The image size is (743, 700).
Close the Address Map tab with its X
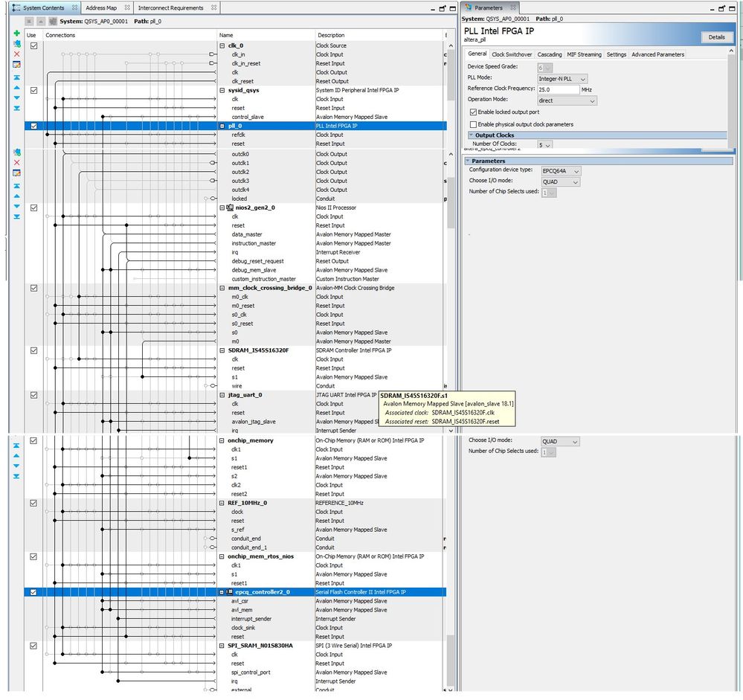click(x=127, y=7)
